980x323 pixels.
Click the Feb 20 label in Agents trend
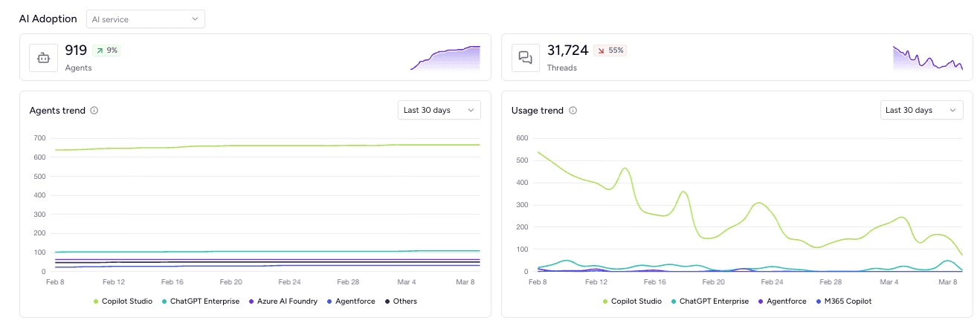[x=231, y=283]
